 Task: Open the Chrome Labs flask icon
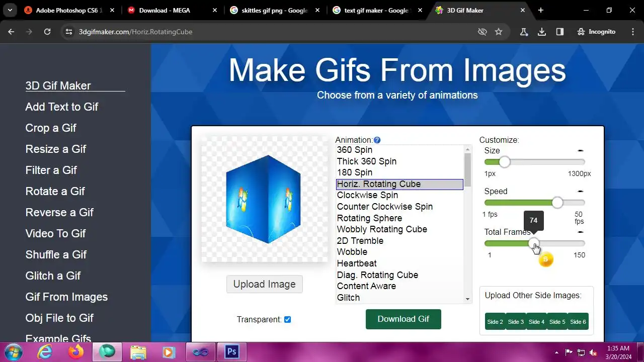pos(524,32)
